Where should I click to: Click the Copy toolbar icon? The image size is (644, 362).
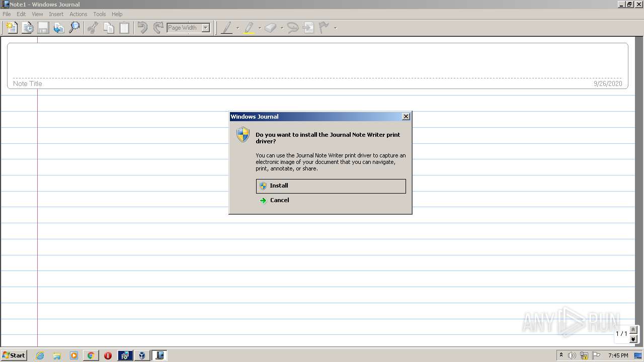[109, 28]
